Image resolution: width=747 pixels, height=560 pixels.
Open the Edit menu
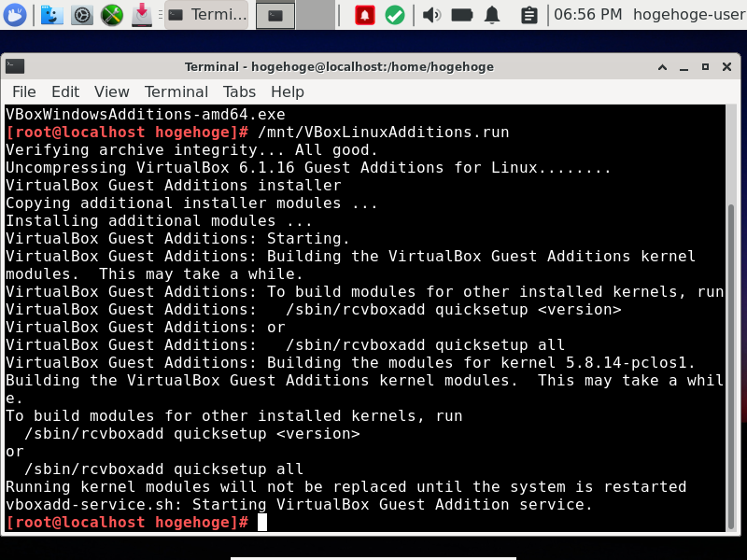click(x=65, y=91)
